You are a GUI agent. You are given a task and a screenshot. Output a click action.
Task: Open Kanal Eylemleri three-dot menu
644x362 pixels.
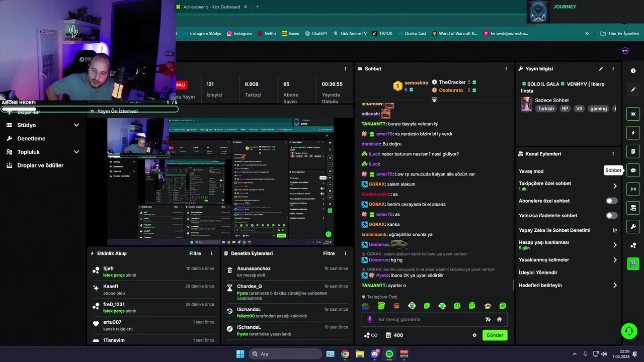pos(613,154)
